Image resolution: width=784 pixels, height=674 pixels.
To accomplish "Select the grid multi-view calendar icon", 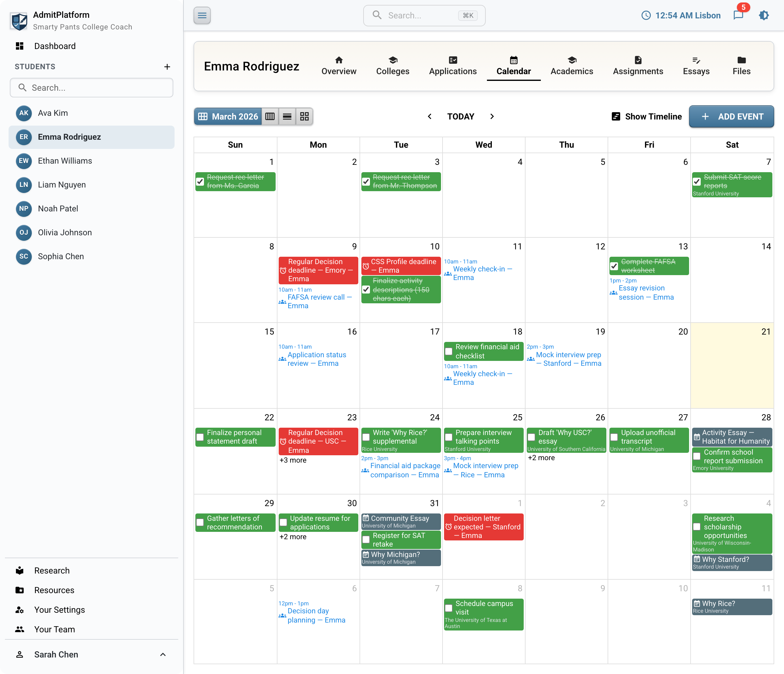I will pyautogui.click(x=304, y=116).
